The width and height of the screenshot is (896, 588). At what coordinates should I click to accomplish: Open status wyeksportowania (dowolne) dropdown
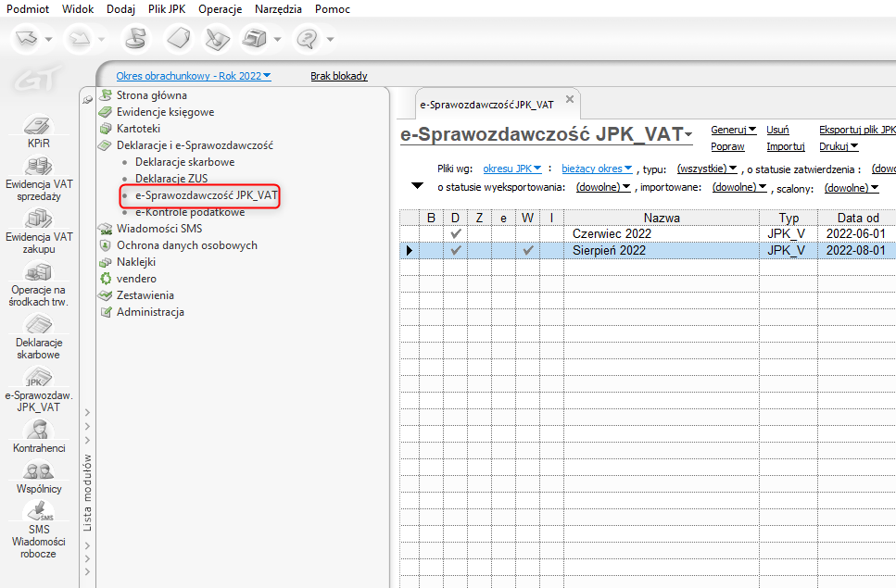603,187
